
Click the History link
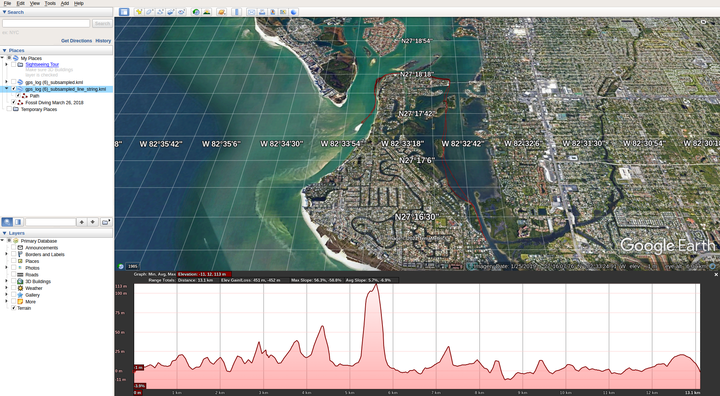pos(103,40)
